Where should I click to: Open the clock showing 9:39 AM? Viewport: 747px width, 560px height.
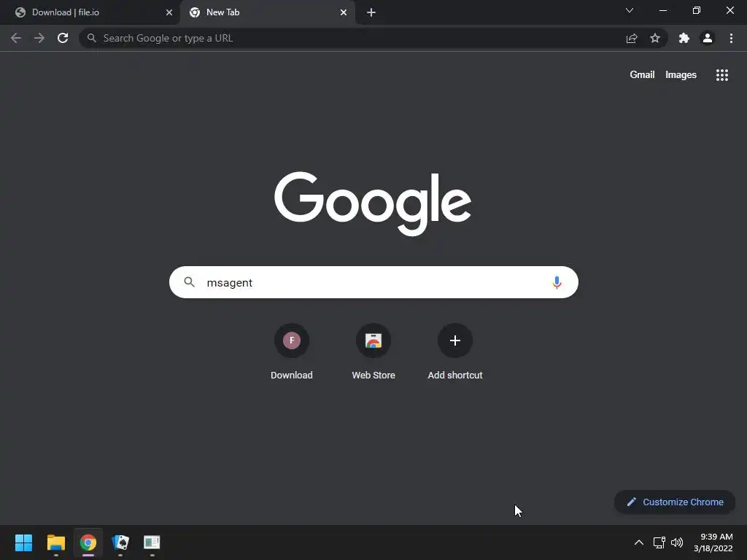pyautogui.click(x=713, y=542)
